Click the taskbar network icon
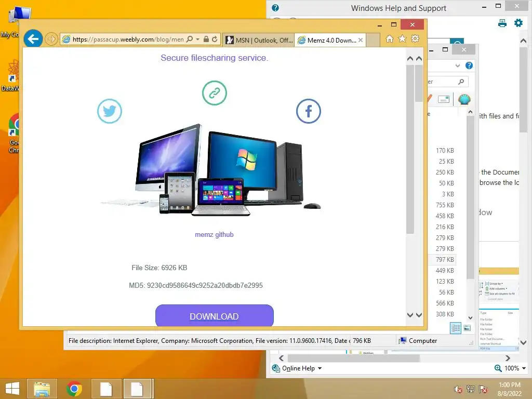 tap(471, 389)
